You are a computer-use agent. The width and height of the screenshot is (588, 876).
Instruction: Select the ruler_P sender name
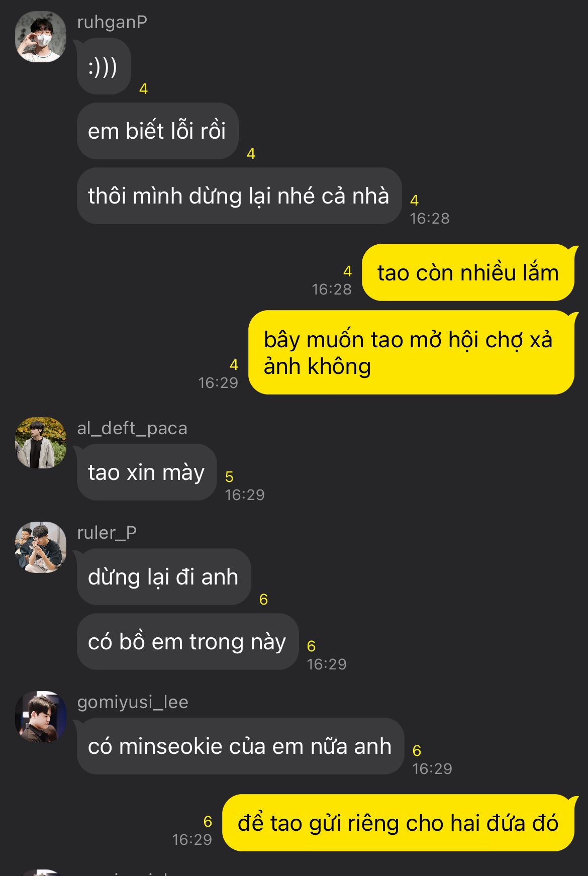107,533
